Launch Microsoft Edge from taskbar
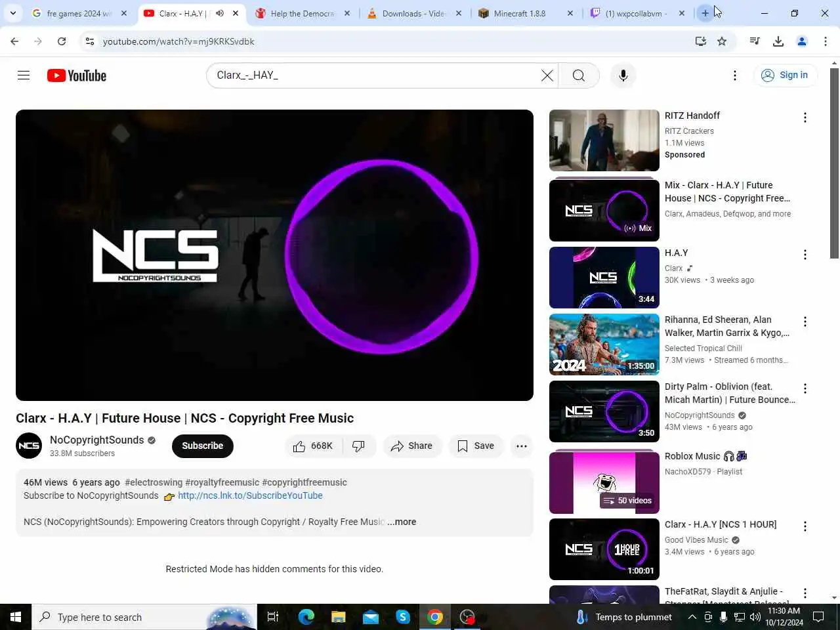840x630 pixels. (306, 617)
